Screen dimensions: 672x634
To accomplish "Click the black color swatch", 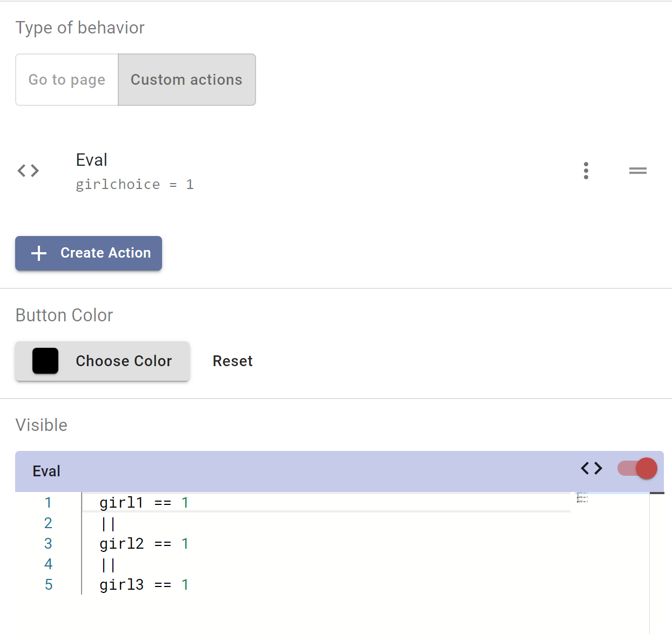I will pyautogui.click(x=45, y=361).
